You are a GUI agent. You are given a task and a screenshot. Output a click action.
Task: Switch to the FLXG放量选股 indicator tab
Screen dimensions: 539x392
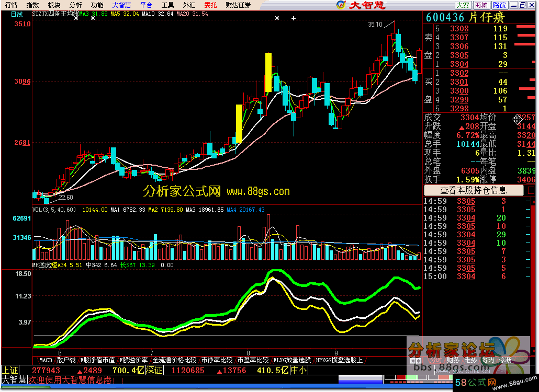pos(292,360)
